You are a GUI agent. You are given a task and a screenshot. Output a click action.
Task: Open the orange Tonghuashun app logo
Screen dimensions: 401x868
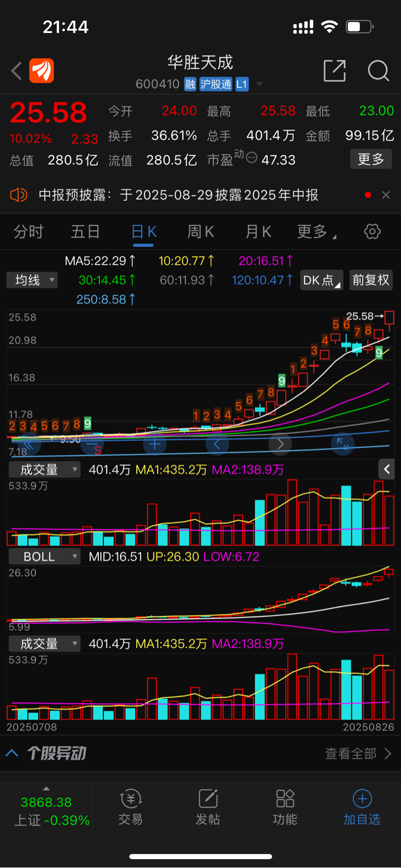[42, 71]
